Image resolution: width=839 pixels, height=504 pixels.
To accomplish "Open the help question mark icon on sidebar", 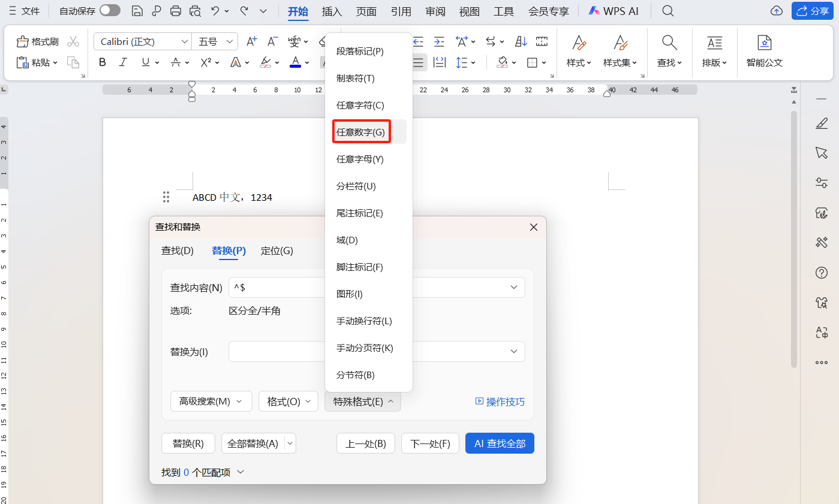I will click(x=822, y=273).
